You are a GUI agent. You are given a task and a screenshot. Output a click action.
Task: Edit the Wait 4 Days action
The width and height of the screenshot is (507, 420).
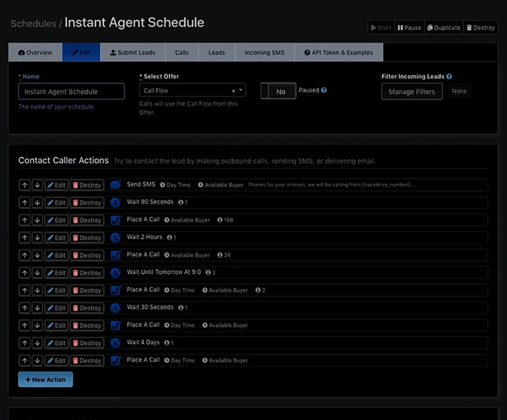pyautogui.click(x=56, y=343)
